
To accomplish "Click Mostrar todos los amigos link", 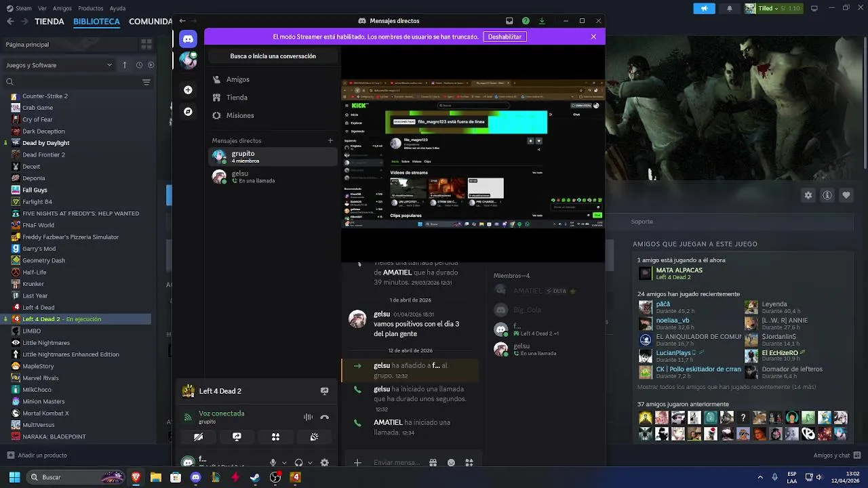I will [726, 387].
